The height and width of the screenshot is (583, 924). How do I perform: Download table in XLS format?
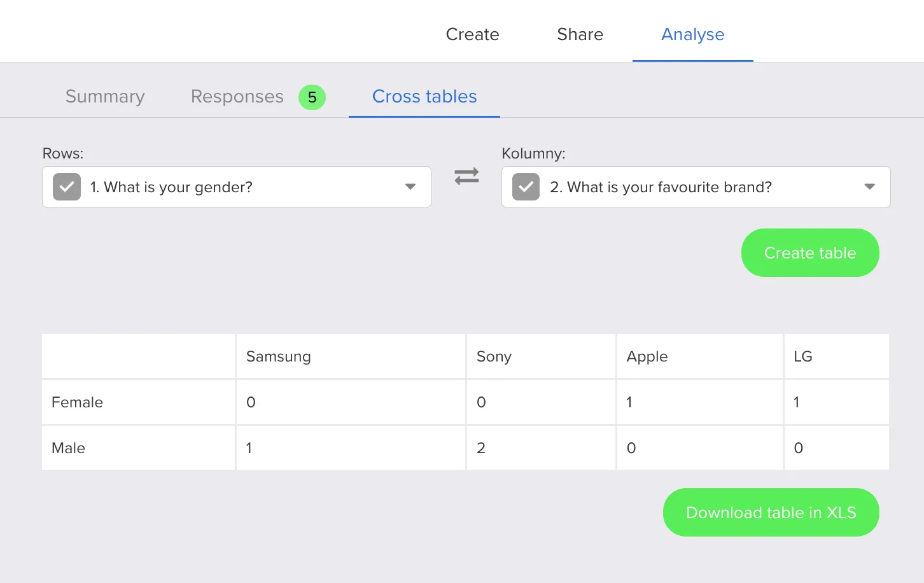[x=771, y=512]
